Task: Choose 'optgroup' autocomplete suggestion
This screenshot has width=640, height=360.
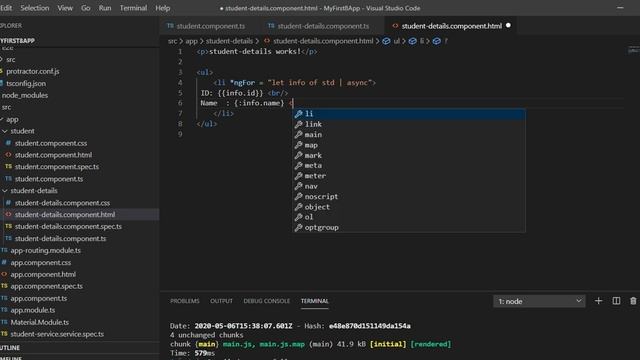Action: pyautogui.click(x=409, y=227)
